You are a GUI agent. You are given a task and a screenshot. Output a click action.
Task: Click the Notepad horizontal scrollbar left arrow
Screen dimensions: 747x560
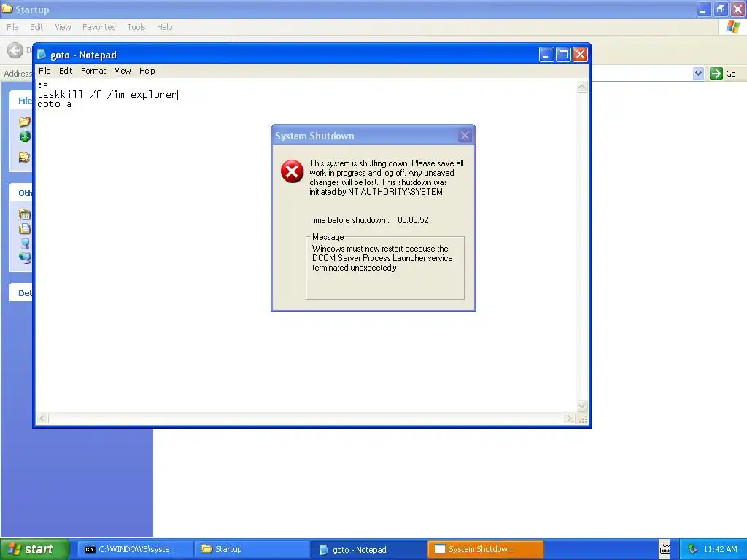(x=42, y=419)
